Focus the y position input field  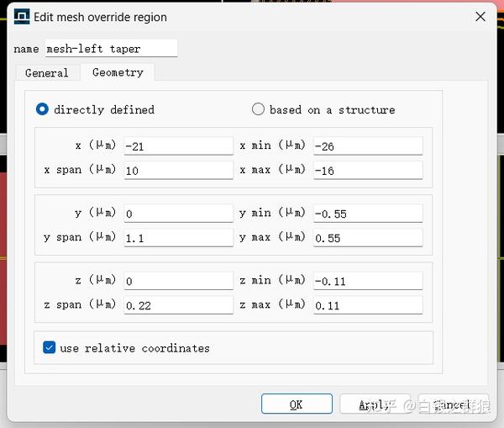click(178, 214)
